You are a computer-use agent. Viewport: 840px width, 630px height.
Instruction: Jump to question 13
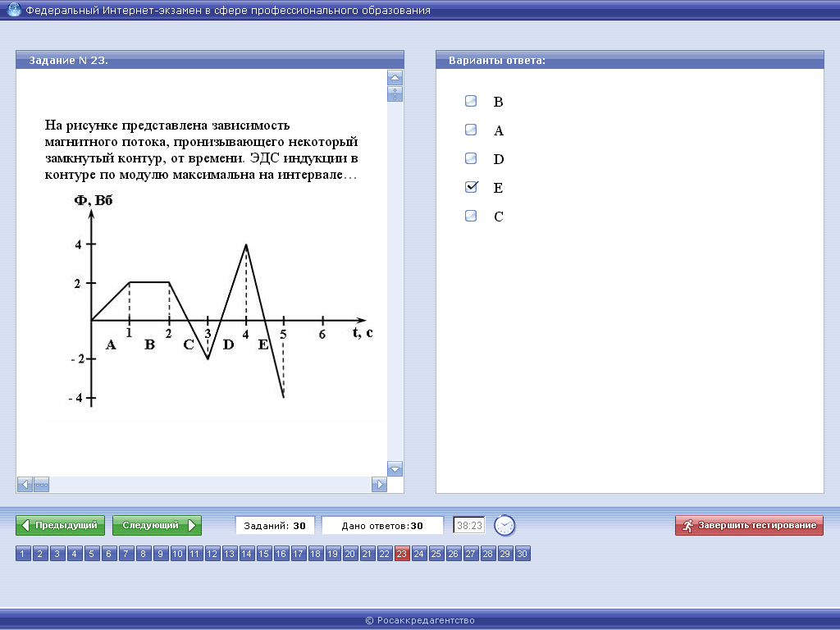pyautogui.click(x=230, y=554)
